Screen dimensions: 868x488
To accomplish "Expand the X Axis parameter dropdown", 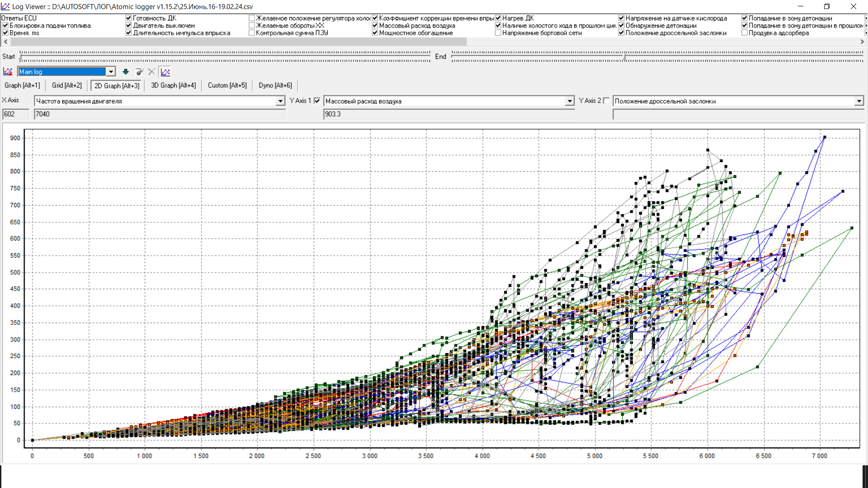I will tap(280, 101).
